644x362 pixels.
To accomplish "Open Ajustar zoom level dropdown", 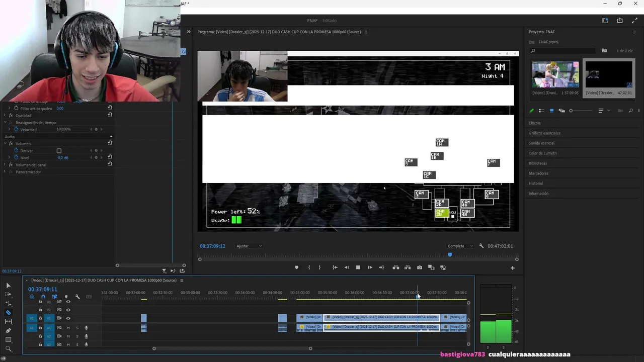I will tap(249, 246).
